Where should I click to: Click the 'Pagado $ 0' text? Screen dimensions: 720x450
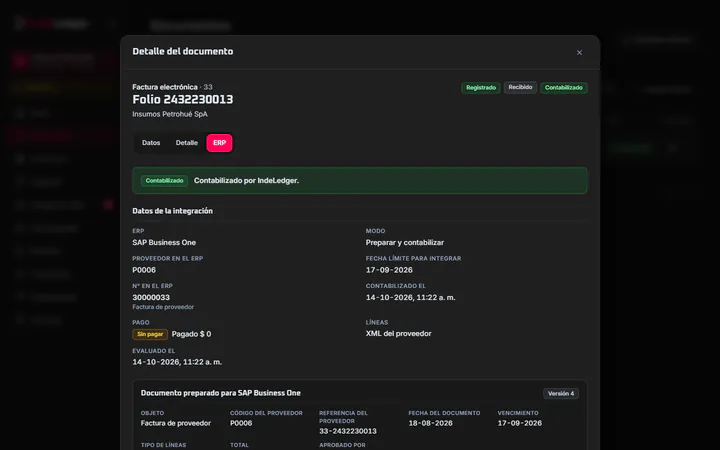[x=191, y=334]
